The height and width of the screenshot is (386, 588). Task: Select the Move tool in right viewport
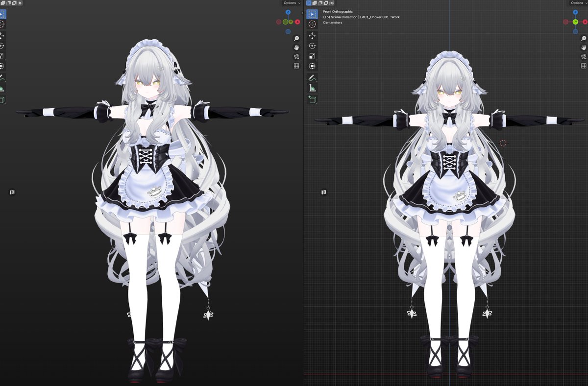coord(312,36)
